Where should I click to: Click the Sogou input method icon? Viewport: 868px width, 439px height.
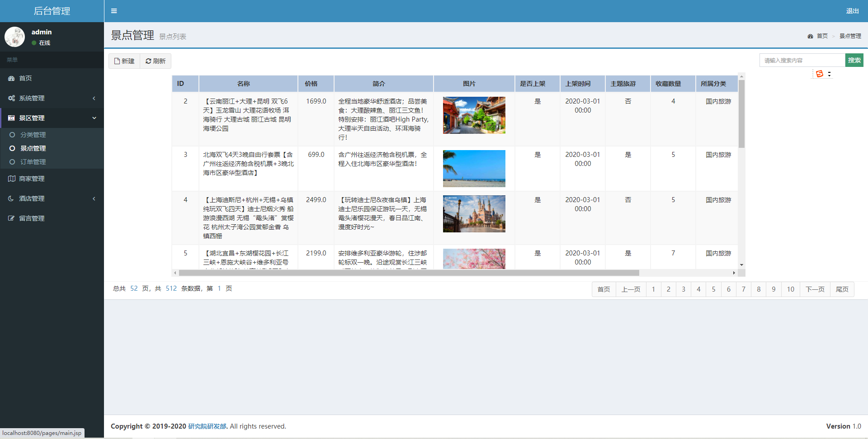pos(820,74)
